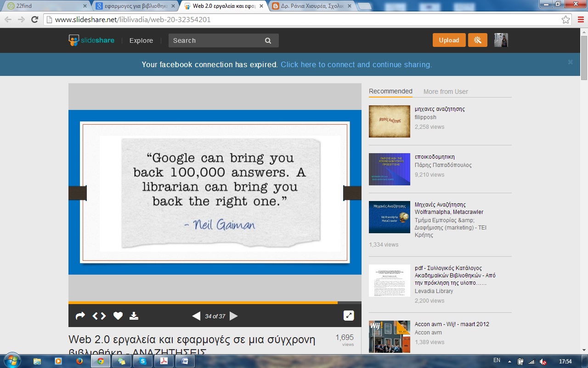The width and height of the screenshot is (588, 368).
Task: Open the εποικοδομητικη thumbnail
Action: pyautogui.click(x=390, y=169)
